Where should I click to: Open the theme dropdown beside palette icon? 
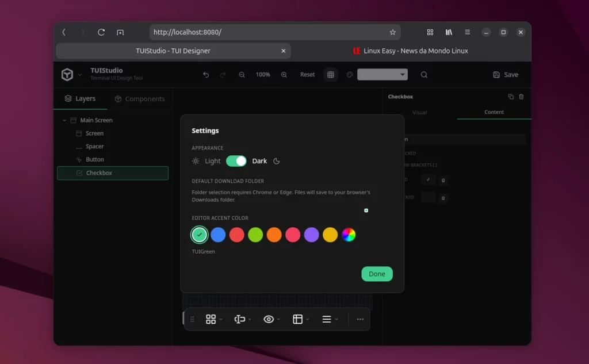click(x=382, y=75)
